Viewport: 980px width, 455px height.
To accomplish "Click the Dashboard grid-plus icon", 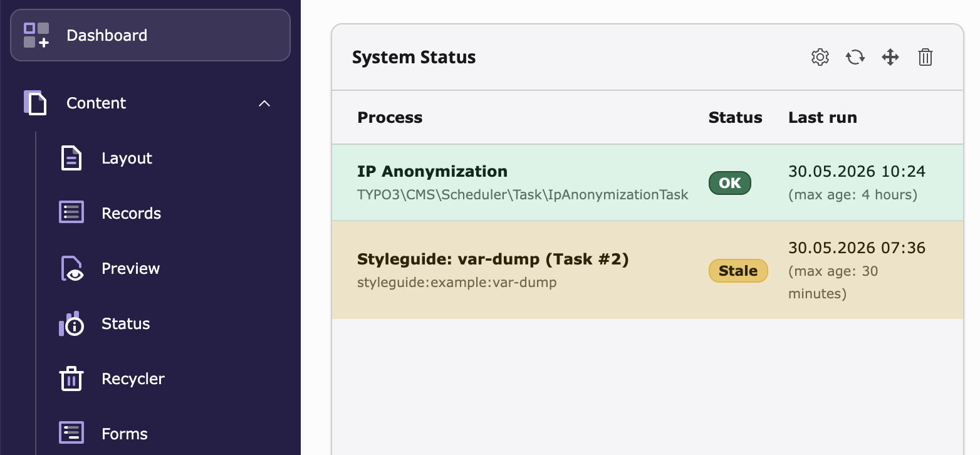I will (36, 35).
